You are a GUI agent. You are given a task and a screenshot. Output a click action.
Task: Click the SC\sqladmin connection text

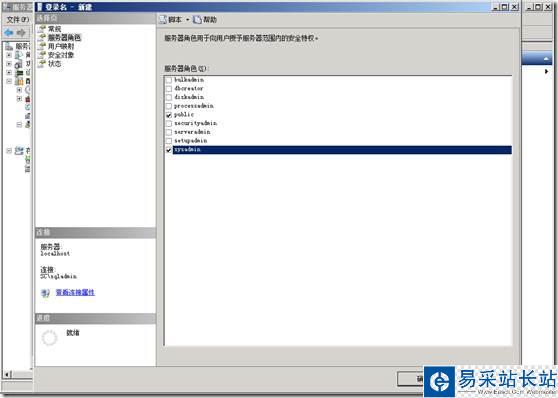58,277
